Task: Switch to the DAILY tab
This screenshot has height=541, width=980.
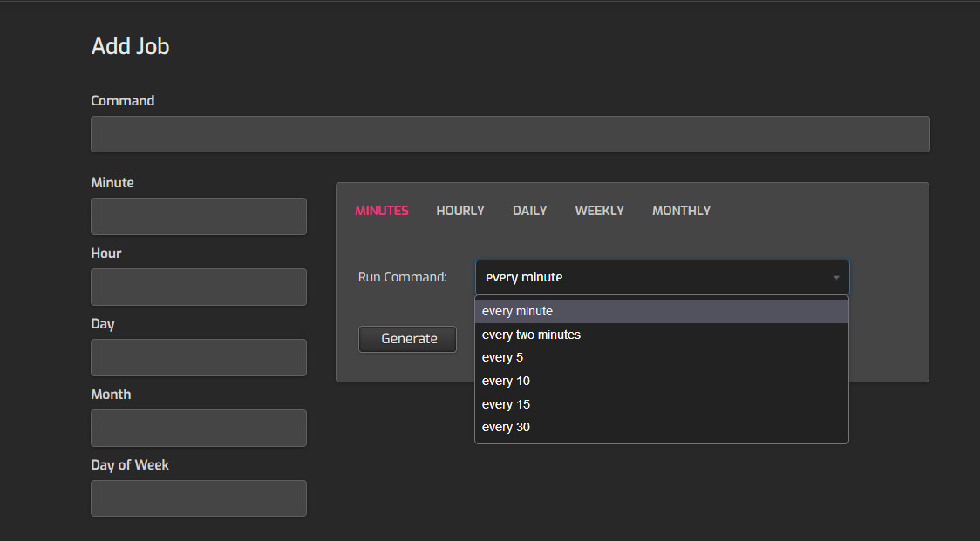Action: click(530, 211)
